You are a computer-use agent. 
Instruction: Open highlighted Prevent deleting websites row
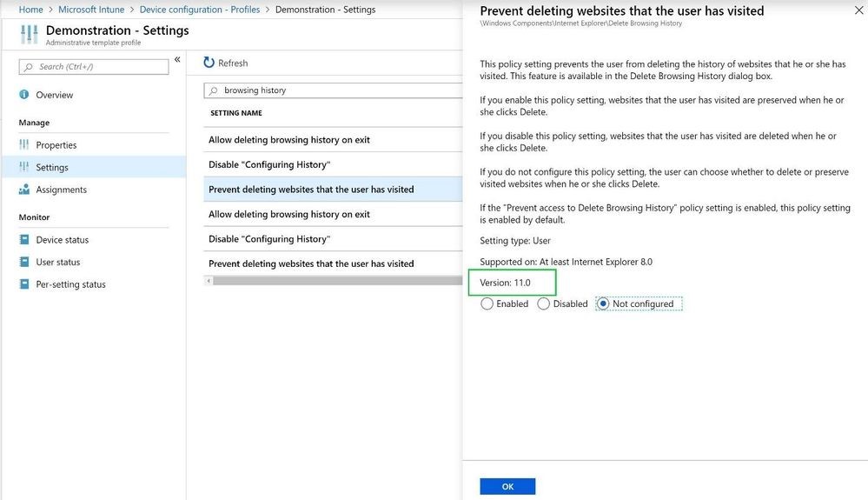click(x=334, y=190)
